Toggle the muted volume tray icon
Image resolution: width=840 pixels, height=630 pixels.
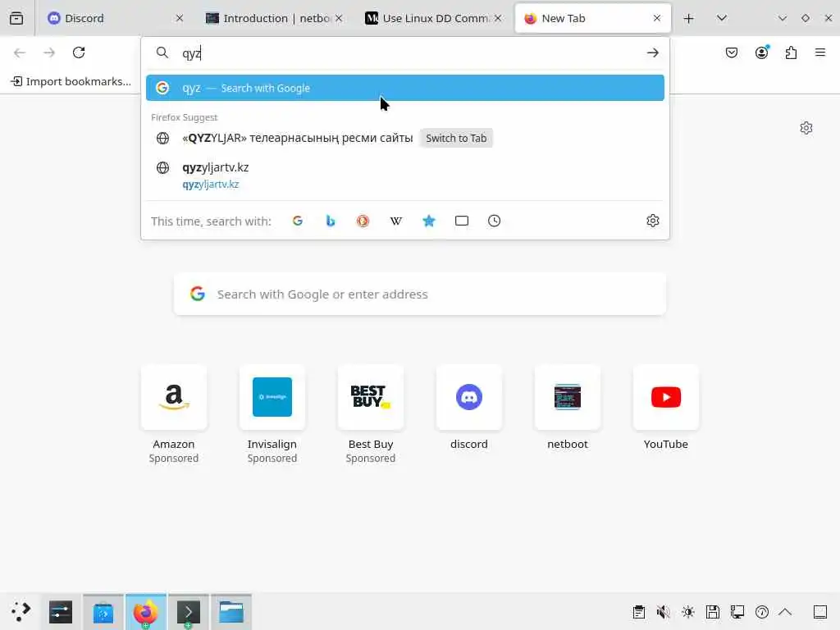(663, 612)
